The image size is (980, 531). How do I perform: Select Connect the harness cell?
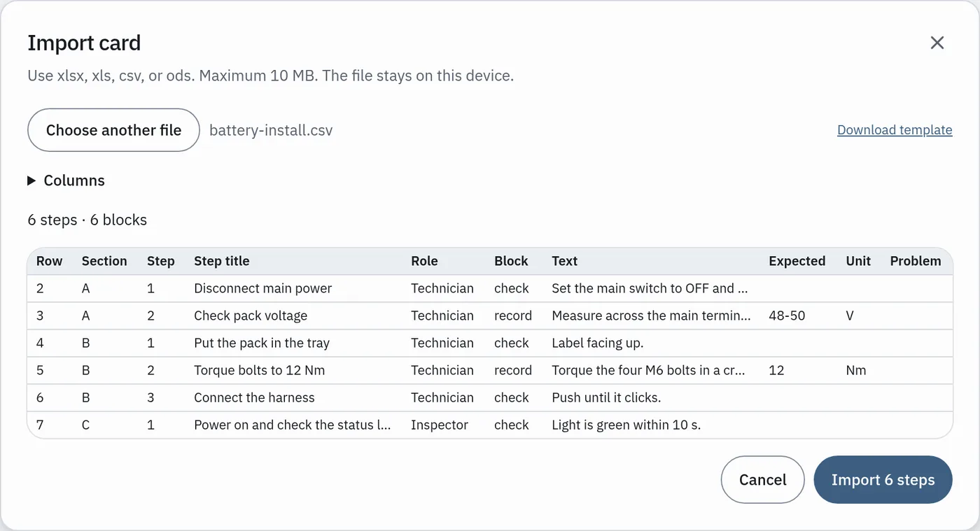255,397
